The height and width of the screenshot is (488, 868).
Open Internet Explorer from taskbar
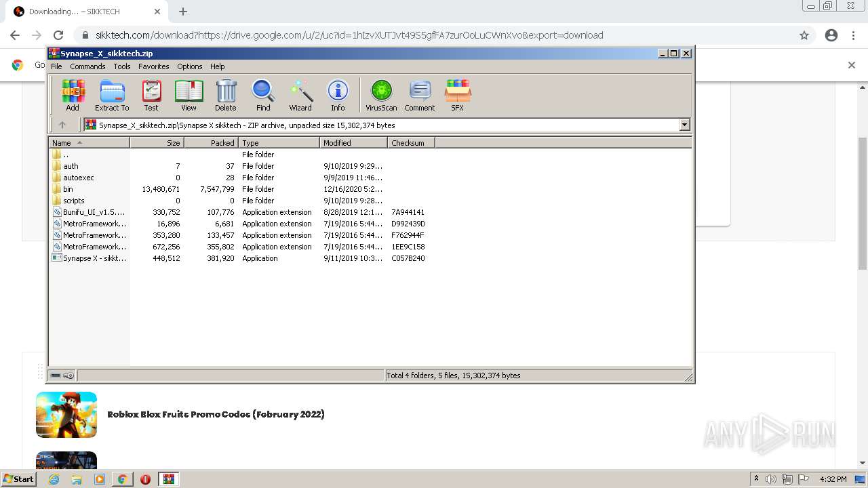pyautogui.click(x=54, y=479)
